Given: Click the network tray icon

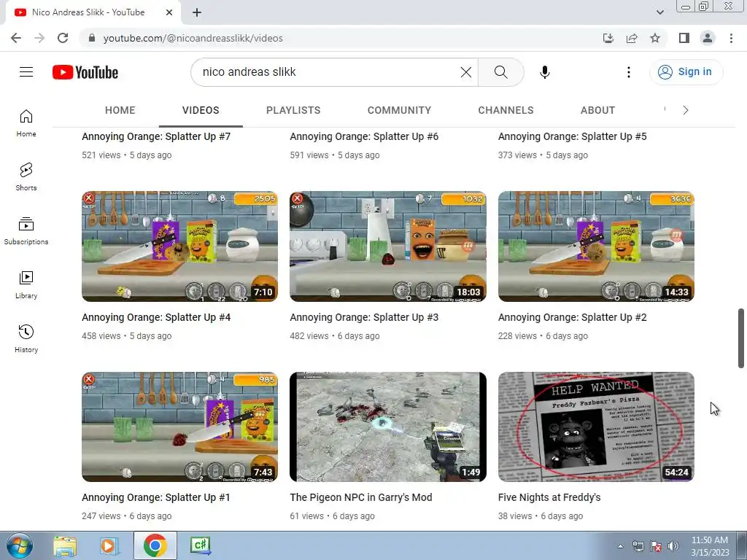Looking at the screenshot, I should pyautogui.click(x=638, y=546).
